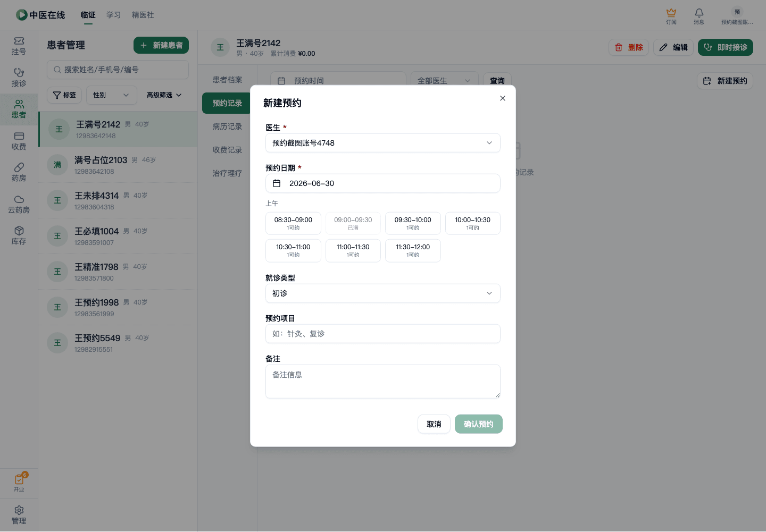
Task: Open the 医生 doctor dropdown
Action: click(x=383, y=143)
